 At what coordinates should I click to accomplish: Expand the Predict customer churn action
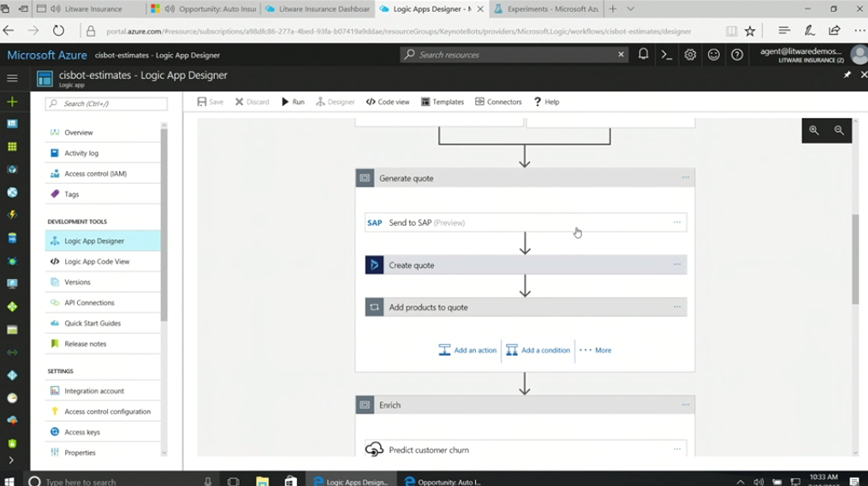tap(526, 449)
